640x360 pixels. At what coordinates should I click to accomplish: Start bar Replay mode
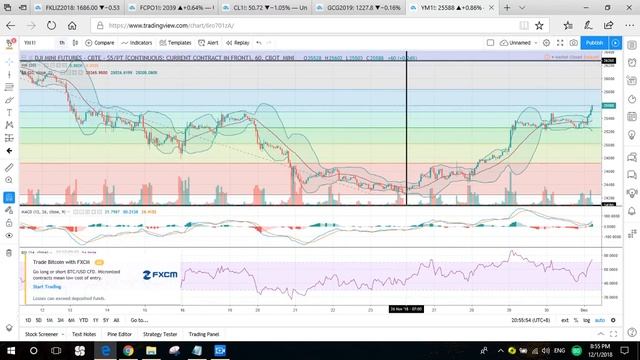238,43
